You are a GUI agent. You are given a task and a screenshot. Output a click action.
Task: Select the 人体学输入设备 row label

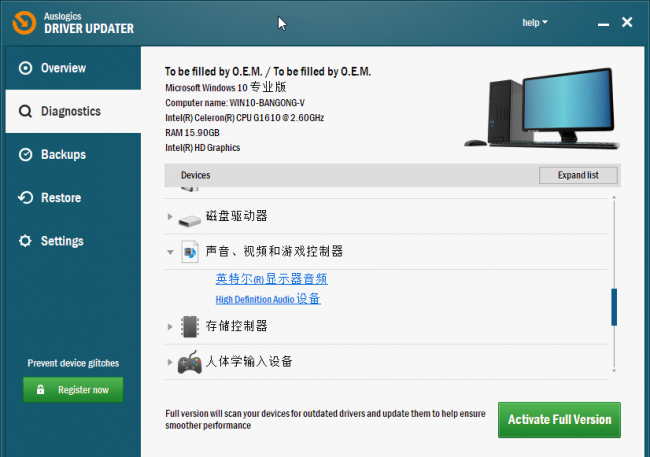[x=249, y=361]
